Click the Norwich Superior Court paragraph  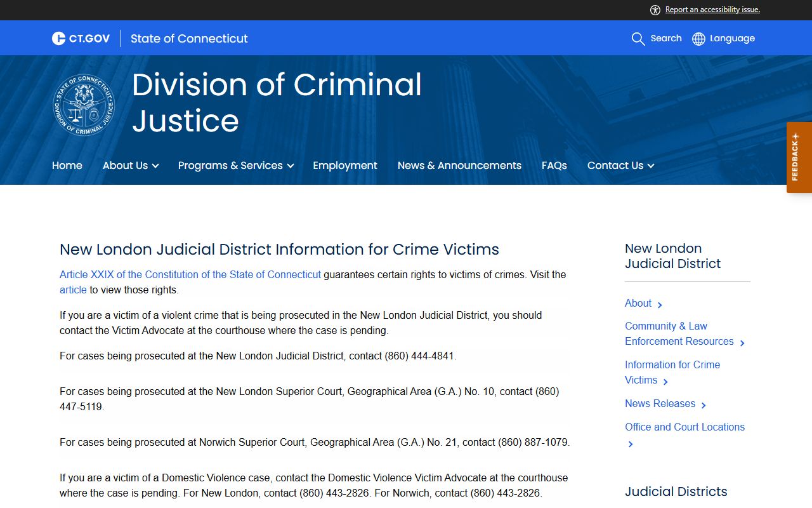(315, 443)
